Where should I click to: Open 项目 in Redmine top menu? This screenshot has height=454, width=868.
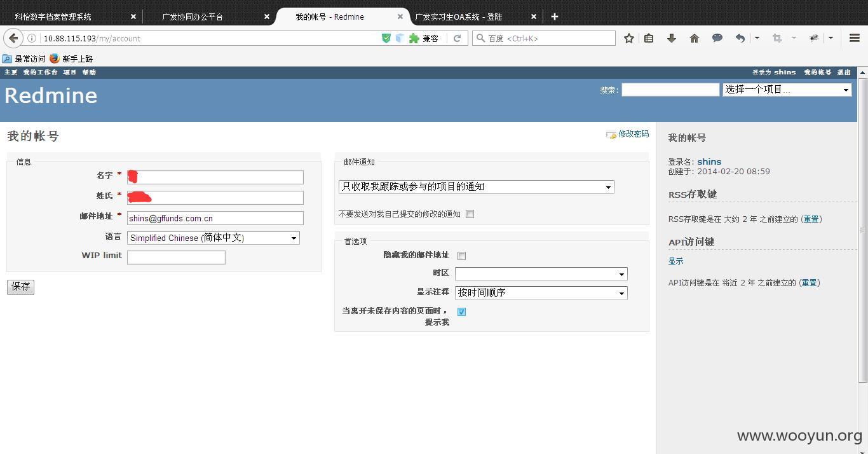(x=70, y=72)
